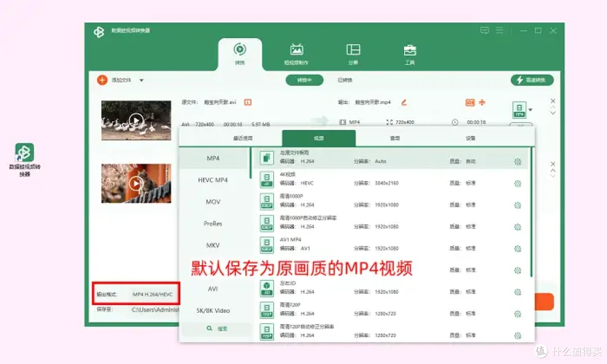Click the orange compress icon in first file row
Image resolution: width=607 pixels, height=364 pixels.
pyautogui.click(x=470, y=102)
